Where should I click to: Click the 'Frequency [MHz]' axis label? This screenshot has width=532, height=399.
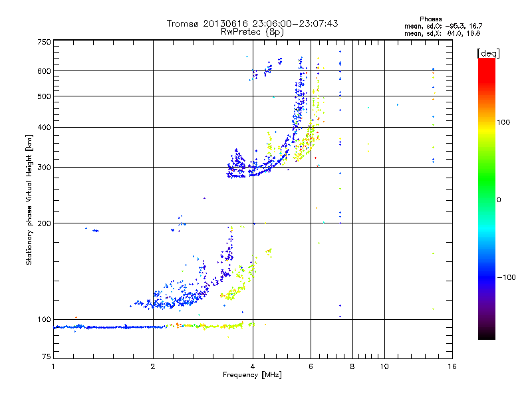point(252,375)
